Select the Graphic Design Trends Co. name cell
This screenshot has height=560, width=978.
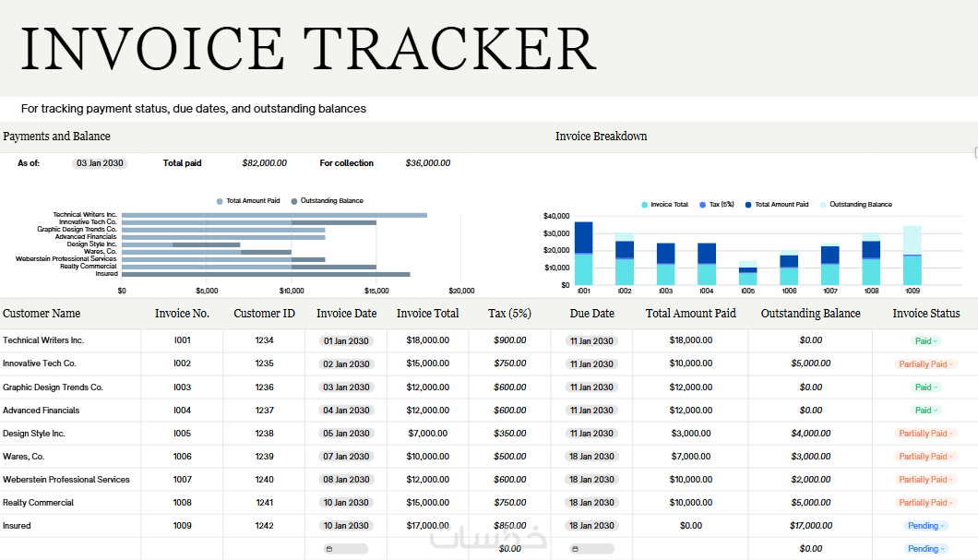53,387
